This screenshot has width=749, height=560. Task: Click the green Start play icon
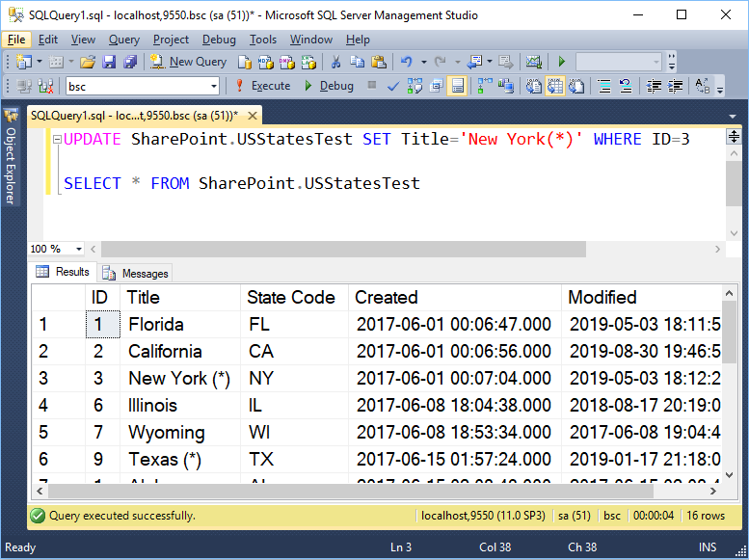point(562,62)
